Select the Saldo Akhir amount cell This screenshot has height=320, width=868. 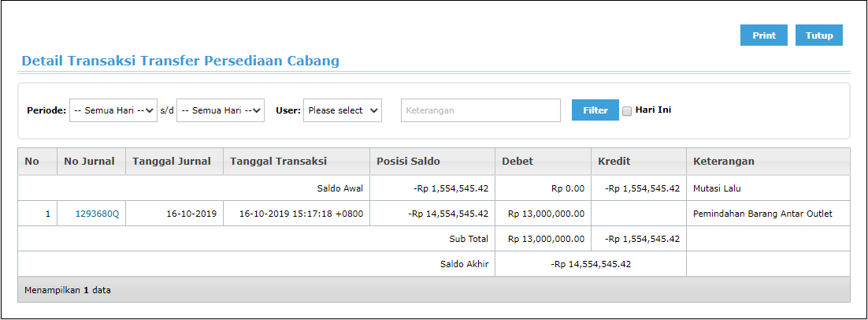(x=591, y=264)
